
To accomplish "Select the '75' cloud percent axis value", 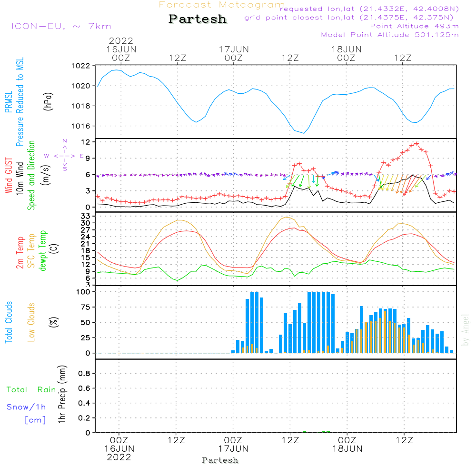I will coord(85,307).
